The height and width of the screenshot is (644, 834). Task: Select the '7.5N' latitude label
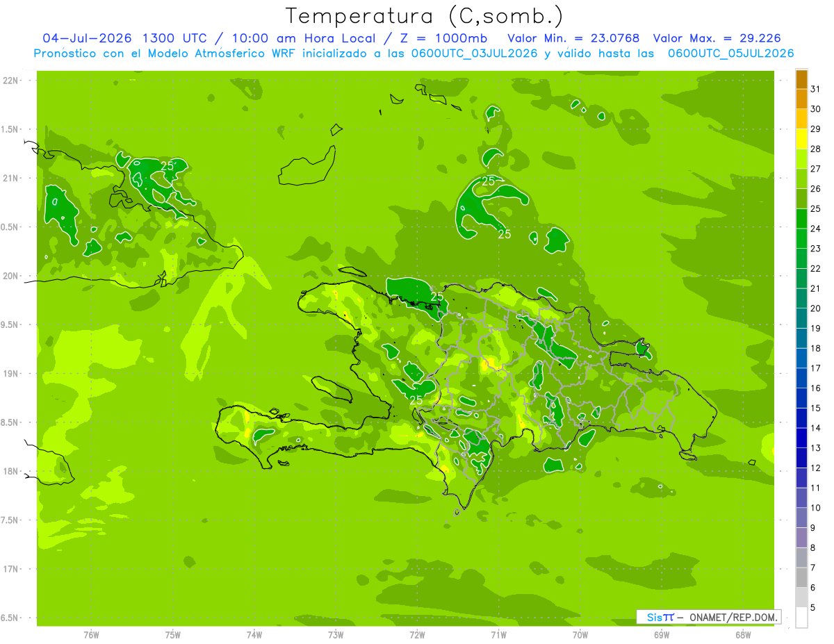pyautogui.click(x=9, y=520)
